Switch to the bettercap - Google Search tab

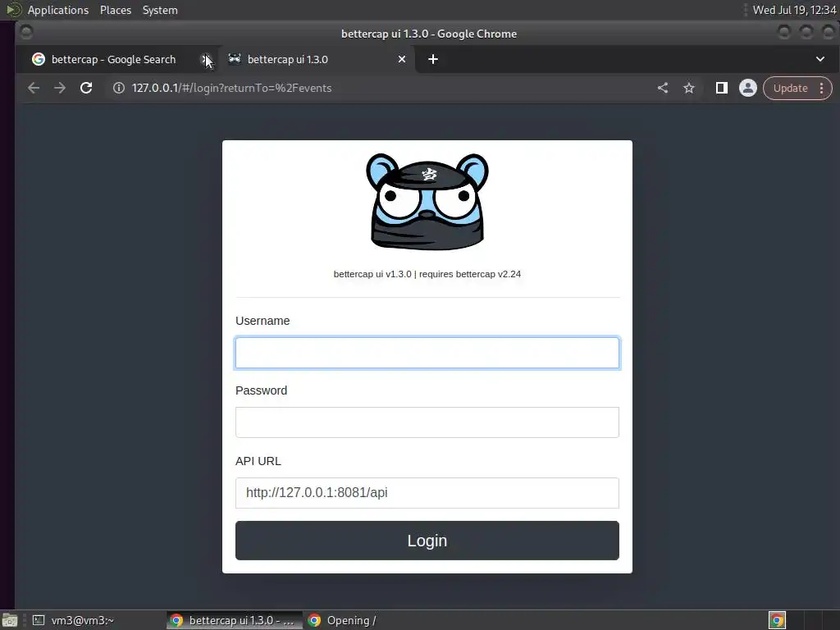click(113, 59)
